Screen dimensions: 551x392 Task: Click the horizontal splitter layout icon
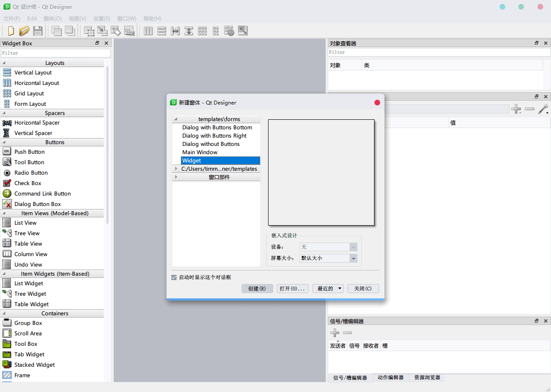coord(175,31)
